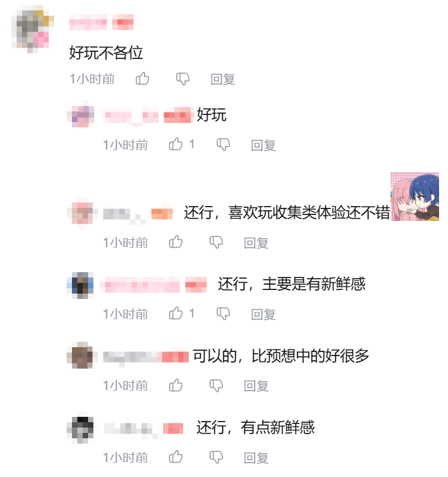Like the top comment 好玩不各位
The image size is (448, 477).
142,79
